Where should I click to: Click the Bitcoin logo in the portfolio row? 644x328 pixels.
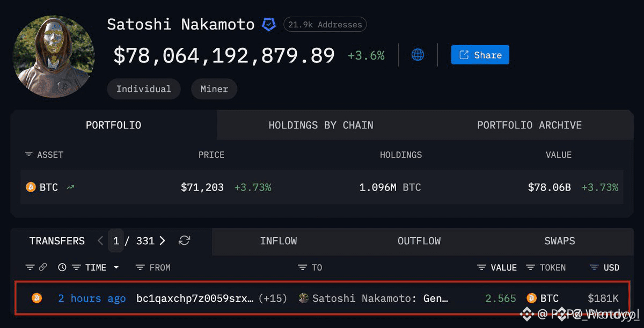[x=31, y=187]
